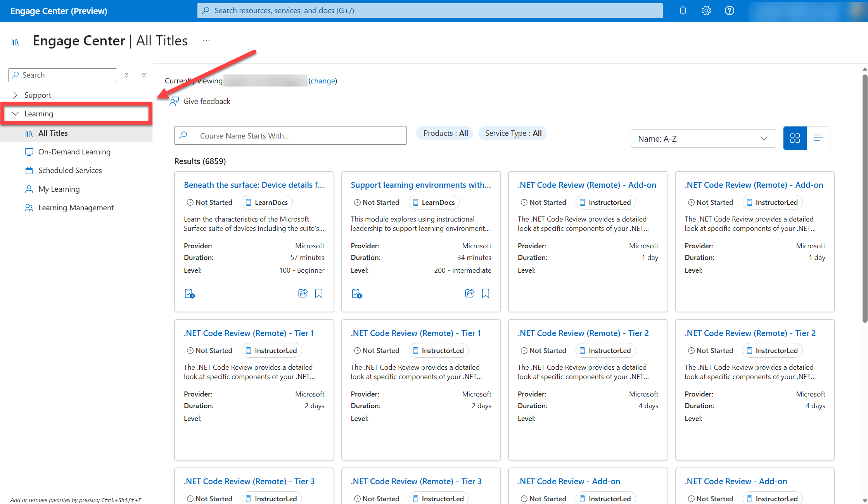Share the Beneath the surface course

click(x=303, y=293)
